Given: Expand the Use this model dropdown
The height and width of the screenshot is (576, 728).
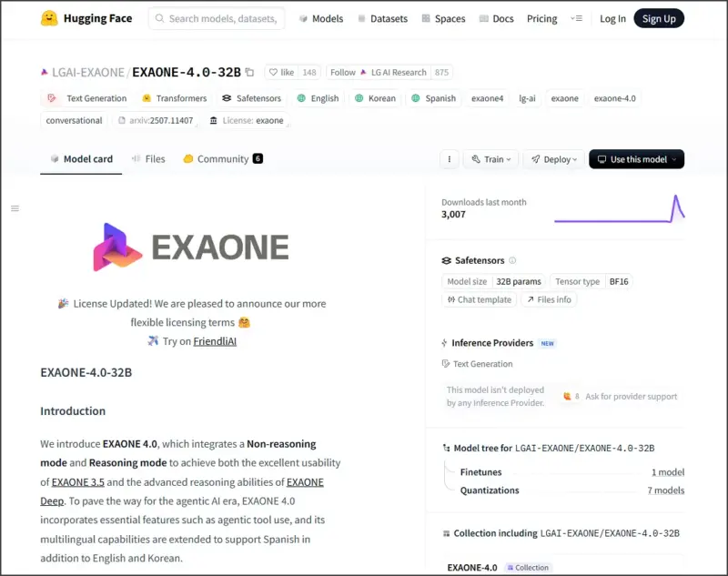Looking at the screenshot, I should click(x=636, y=159).
